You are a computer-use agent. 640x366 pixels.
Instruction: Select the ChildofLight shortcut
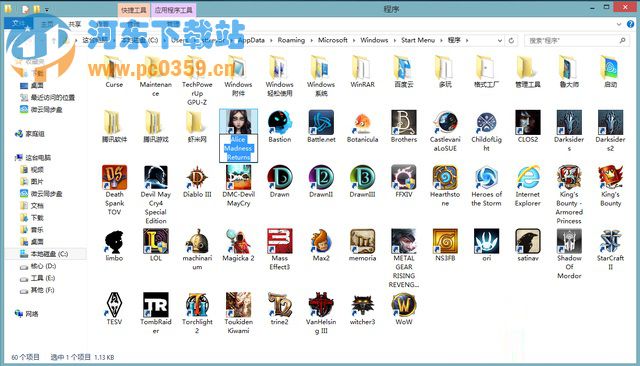tap(487, 122)
